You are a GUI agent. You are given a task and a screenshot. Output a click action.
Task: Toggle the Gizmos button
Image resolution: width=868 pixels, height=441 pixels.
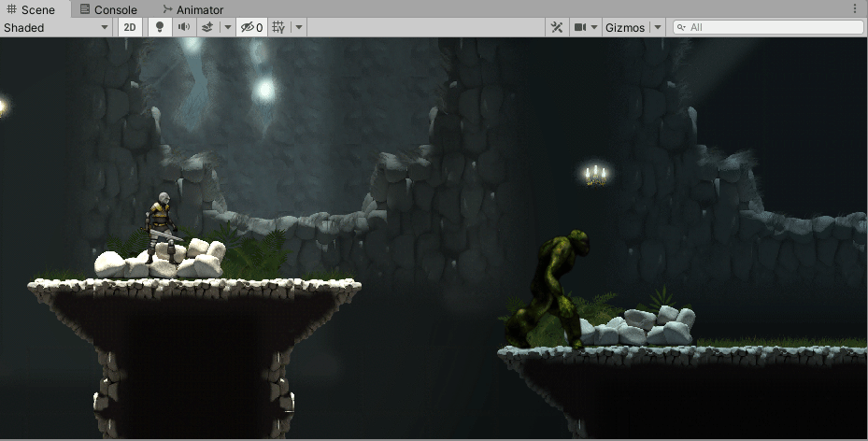pyautogui.click(x=625, y=28)
